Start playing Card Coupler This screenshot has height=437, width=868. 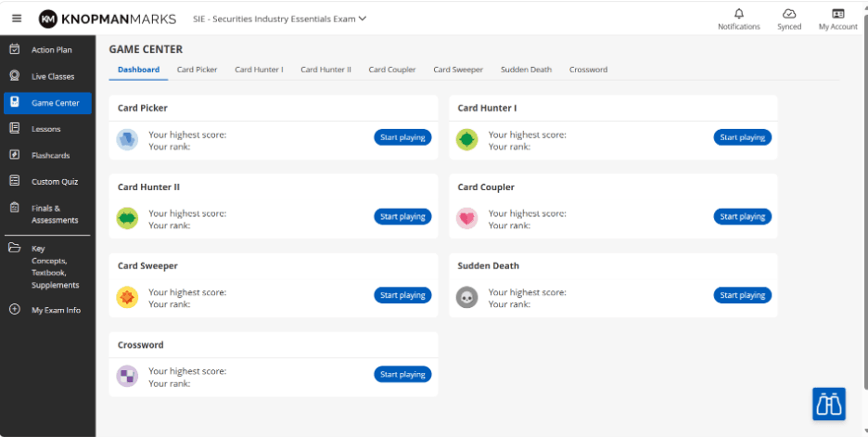tap(742, 216)
